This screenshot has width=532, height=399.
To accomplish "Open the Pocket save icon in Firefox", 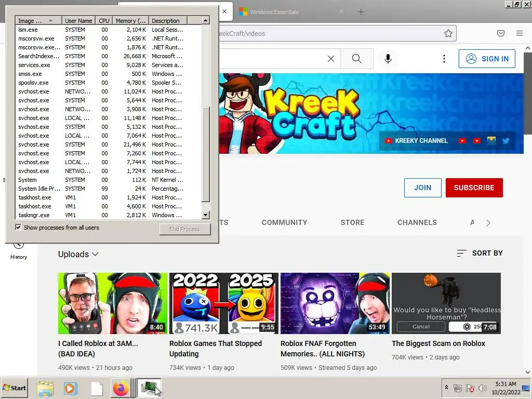I will click(501, 33).
